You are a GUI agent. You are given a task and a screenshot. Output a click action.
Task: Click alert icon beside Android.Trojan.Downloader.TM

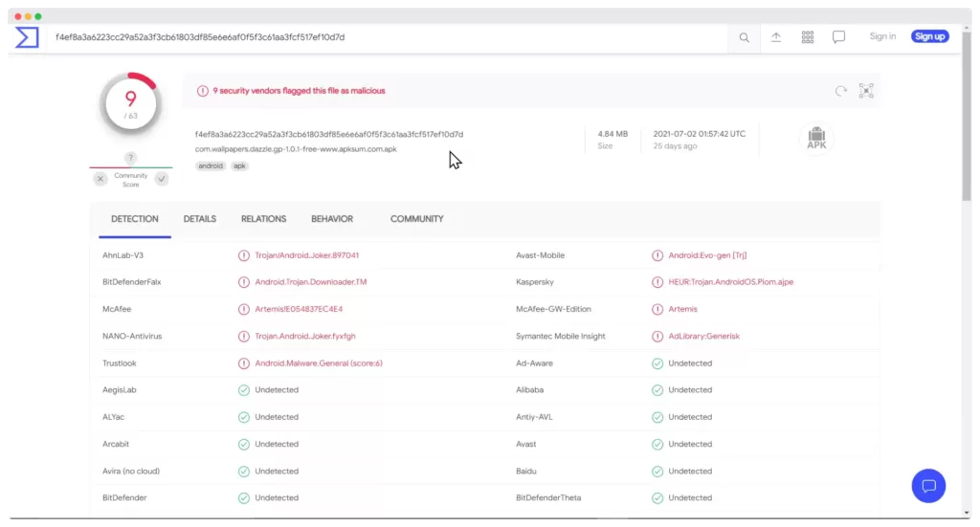point(244,282)
